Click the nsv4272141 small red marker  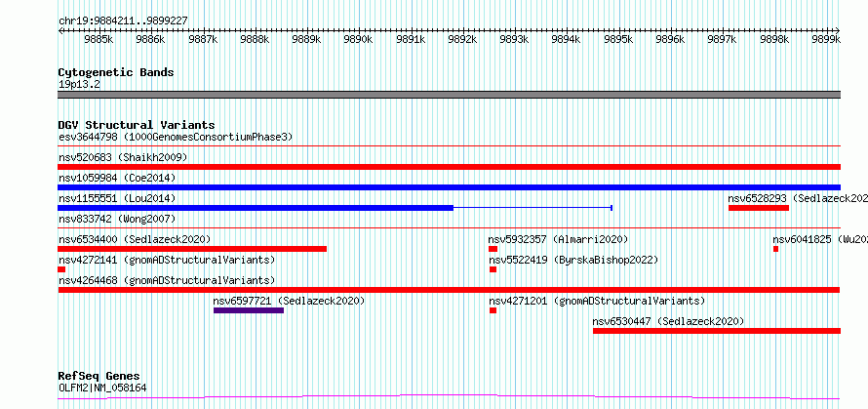click(61, 269)
